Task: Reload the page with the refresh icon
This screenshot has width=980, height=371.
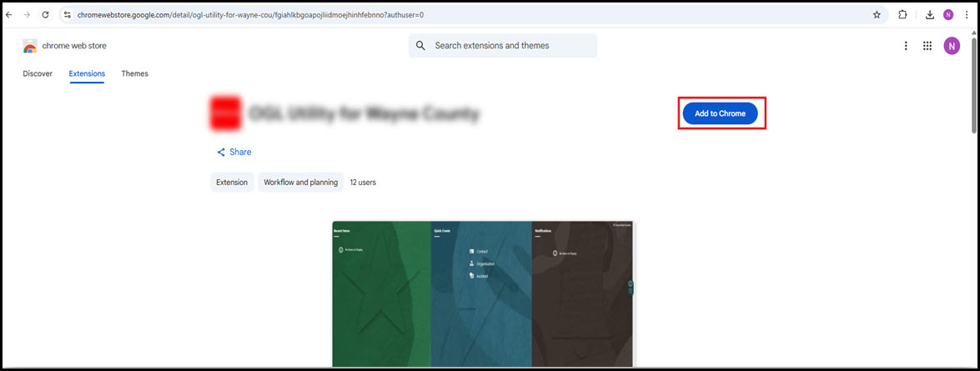Action: coord(45,14)
